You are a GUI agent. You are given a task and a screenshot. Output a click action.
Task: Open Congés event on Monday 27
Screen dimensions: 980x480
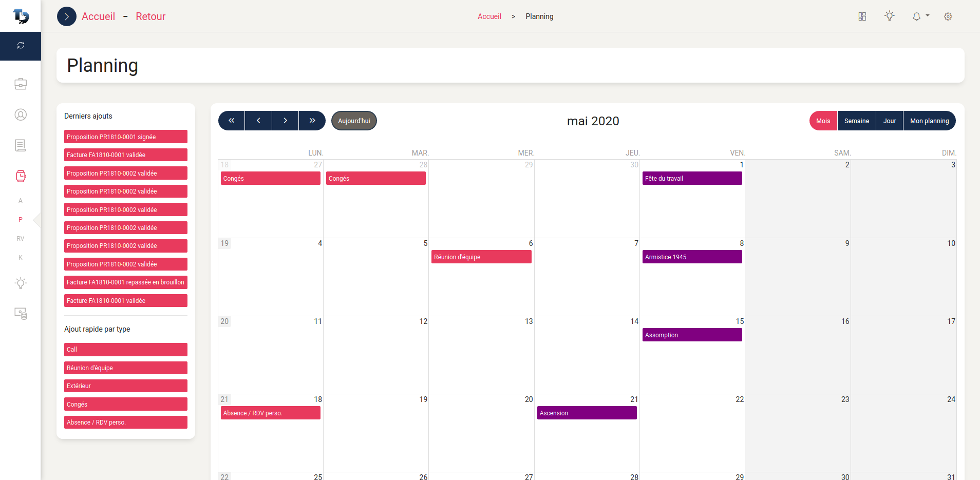click(x=271, y=178)
